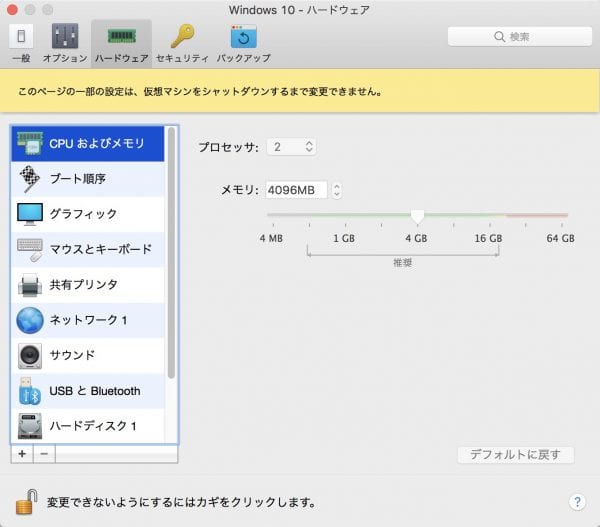The image size is (600, 527).
Task: Select the サウンド speaker icon
Action: coord(30,356)
